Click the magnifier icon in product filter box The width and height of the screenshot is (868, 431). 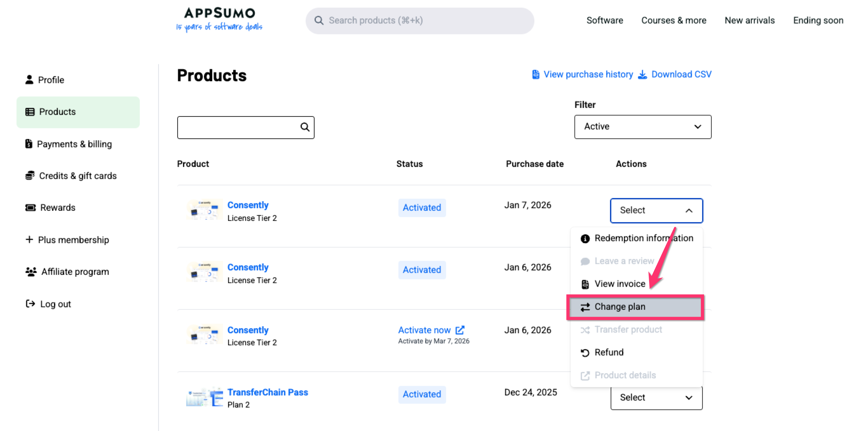point(305,127)
